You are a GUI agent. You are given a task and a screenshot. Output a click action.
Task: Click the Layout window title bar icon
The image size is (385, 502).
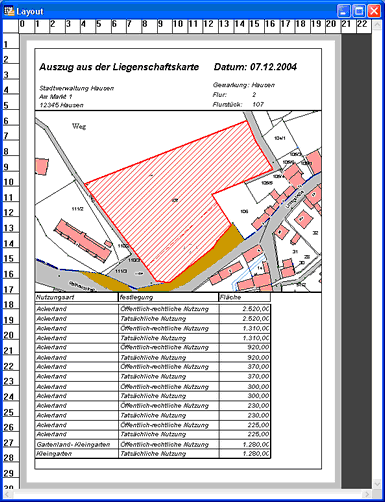pyautogui.click(x=9, y=11)
